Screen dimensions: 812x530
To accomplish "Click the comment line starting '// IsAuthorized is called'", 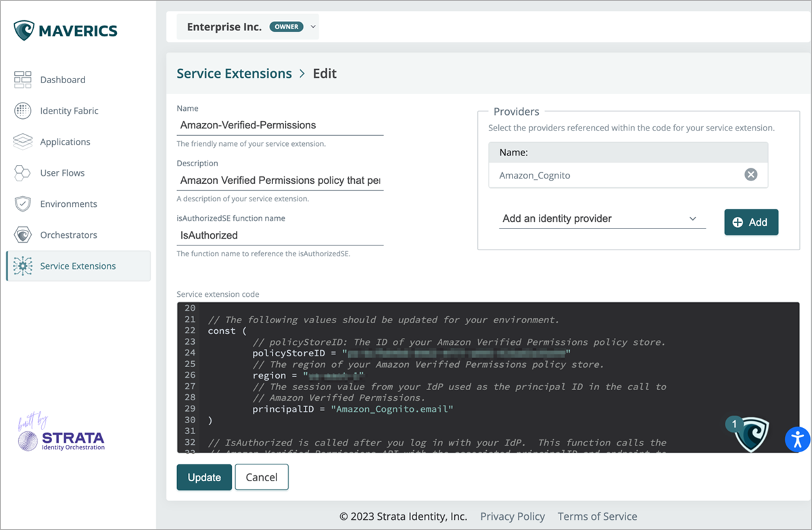I will 437,442.
